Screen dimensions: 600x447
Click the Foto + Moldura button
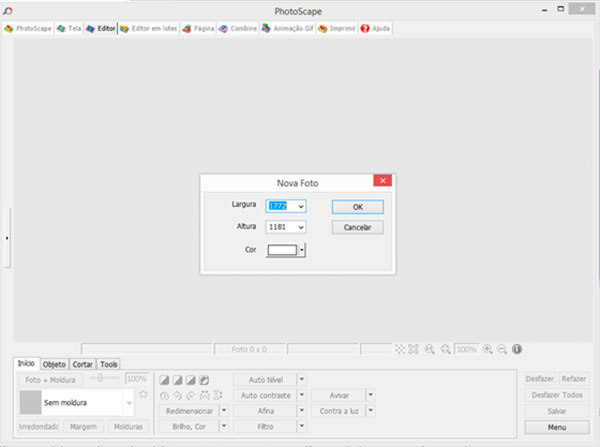point(50,380)
